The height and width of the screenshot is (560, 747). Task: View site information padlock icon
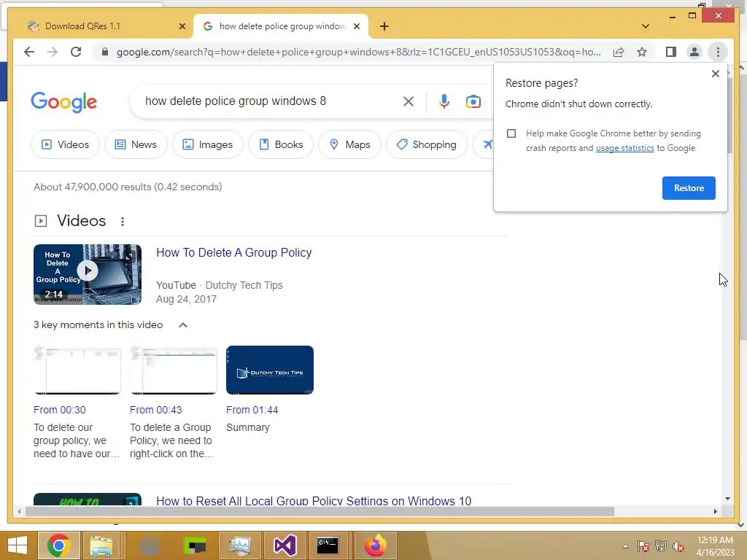[105, 52]
